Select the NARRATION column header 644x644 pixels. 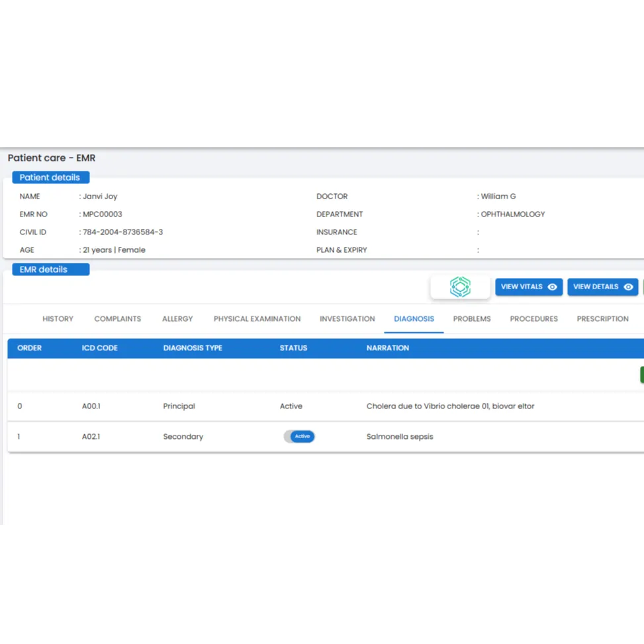click(388, 347)
